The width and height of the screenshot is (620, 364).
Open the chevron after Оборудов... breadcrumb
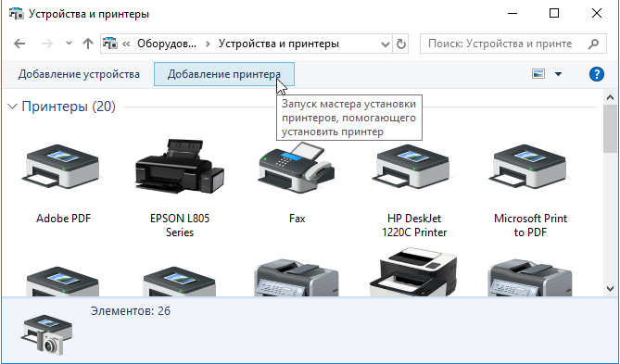tap(208, 44)
